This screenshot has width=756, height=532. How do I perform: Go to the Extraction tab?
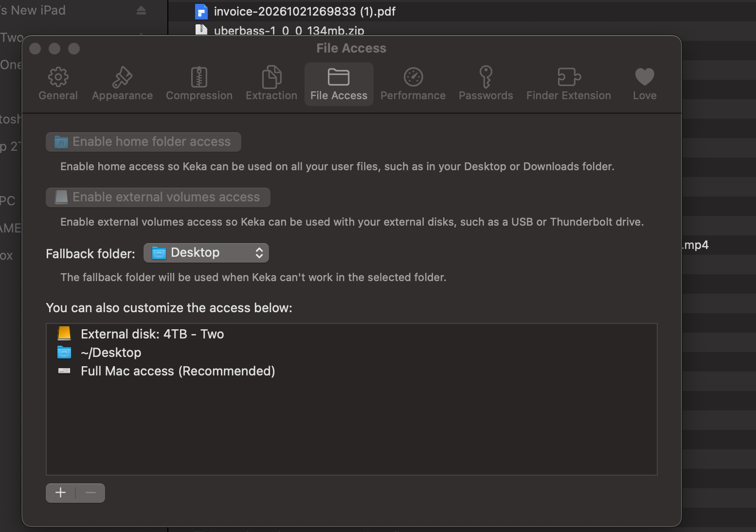click(271, 84)
